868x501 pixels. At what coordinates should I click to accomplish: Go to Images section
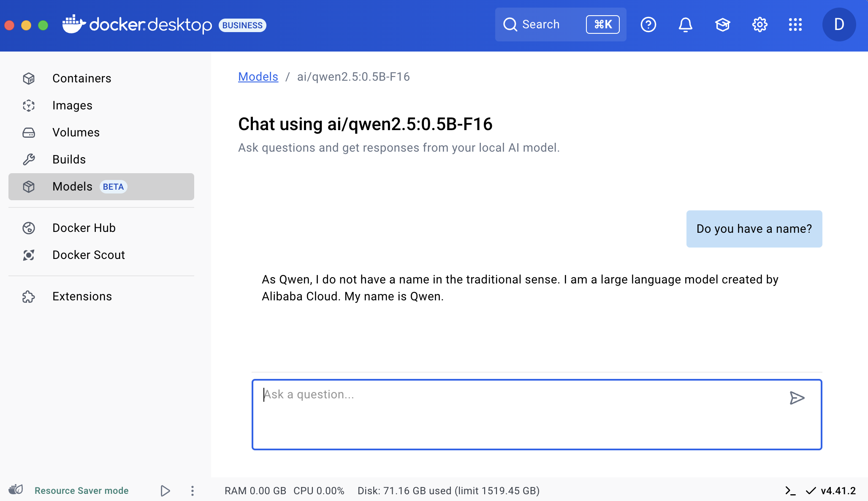72,105
